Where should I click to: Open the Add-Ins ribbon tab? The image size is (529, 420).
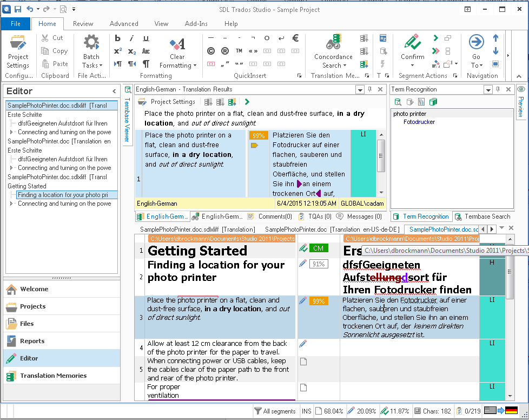(196, 24)
